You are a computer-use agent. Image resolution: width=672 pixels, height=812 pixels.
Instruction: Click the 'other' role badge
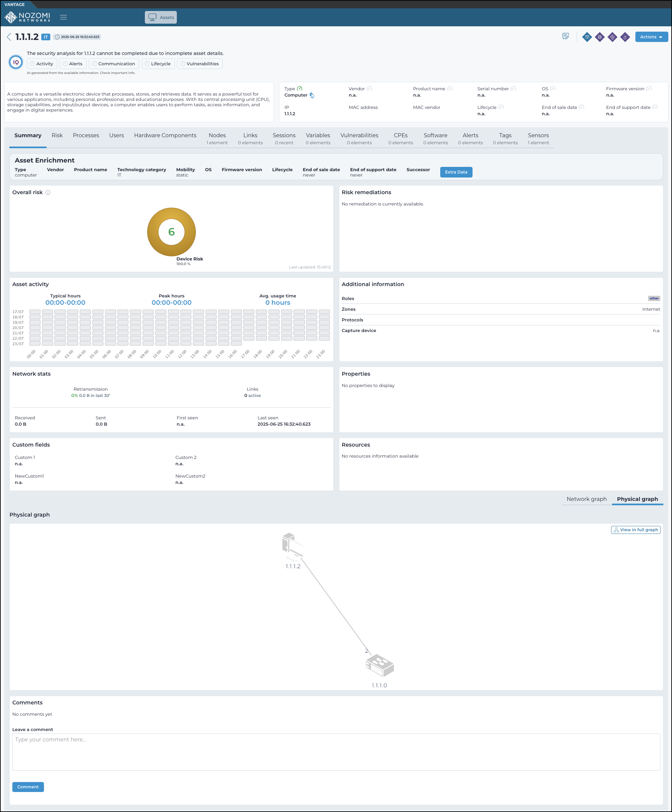[654, 298]
